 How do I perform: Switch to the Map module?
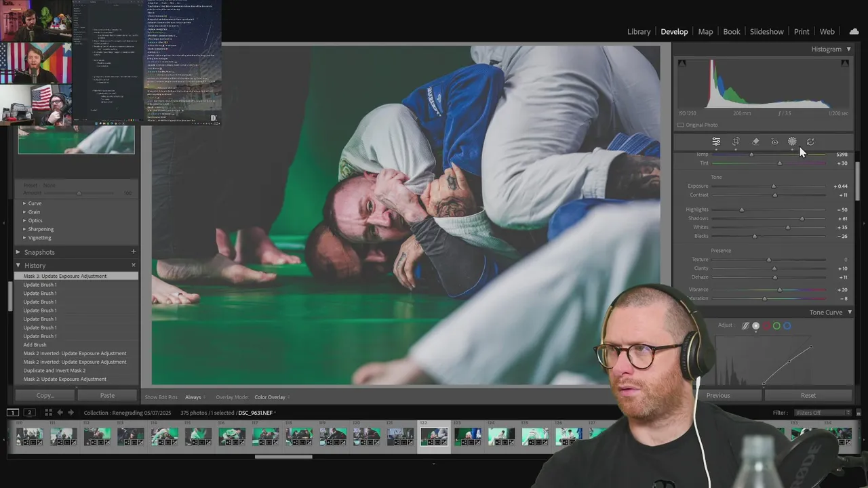(x=705, y=32)
